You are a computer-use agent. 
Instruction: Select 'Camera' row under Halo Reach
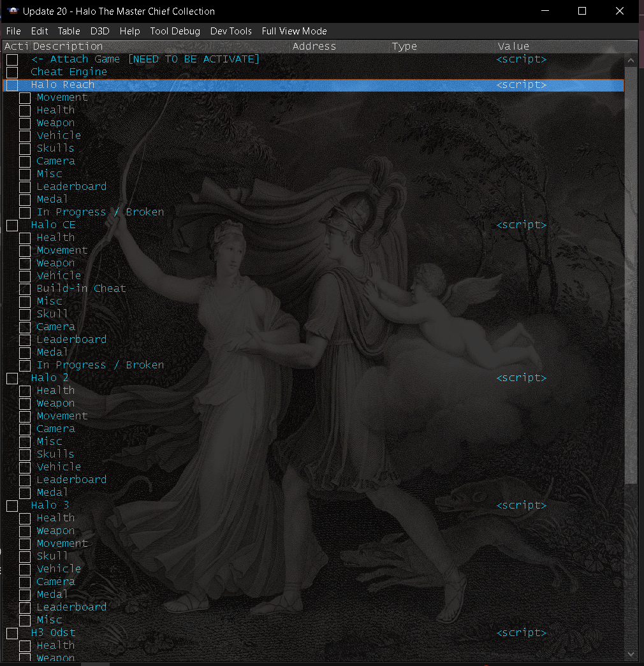click(55, 161)
